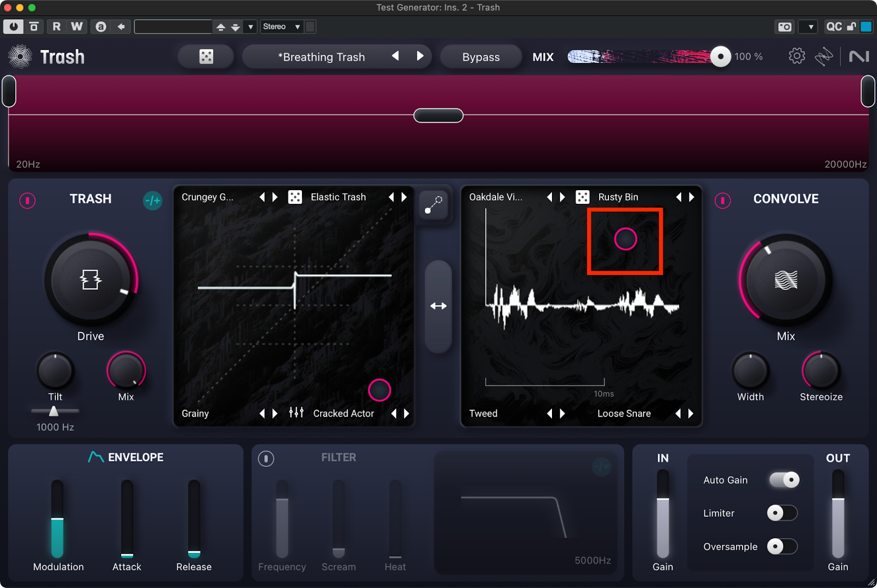Toggle the CONVOLVE module power button
This screenshot has height=588, width=877.
[x=722, y=201]
